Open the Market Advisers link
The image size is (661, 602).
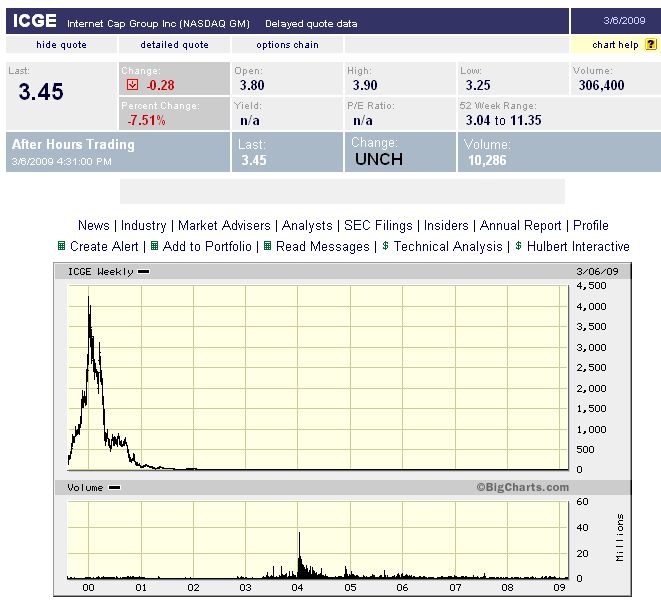coord(224,226)
